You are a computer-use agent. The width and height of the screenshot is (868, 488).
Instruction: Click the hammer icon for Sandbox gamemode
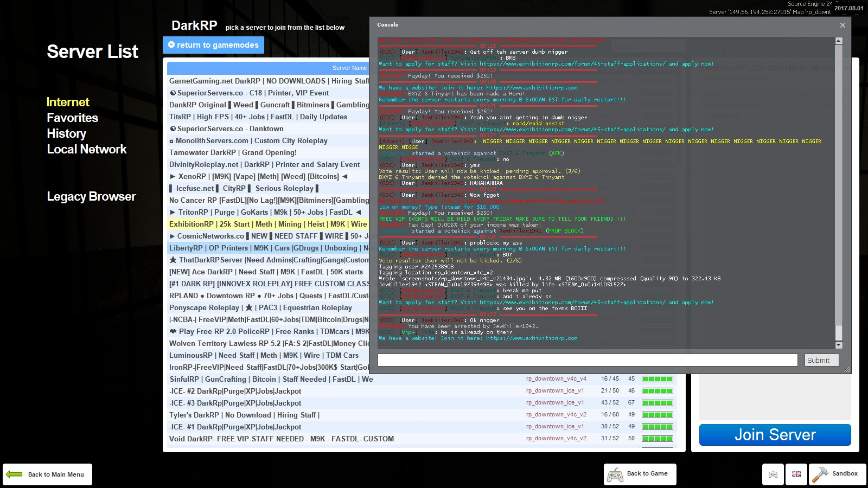[x=820, y=474]
